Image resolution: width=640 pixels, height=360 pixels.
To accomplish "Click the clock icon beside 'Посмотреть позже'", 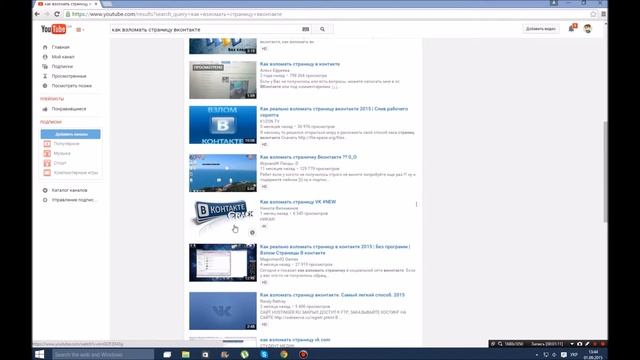I will pos(45,86).
